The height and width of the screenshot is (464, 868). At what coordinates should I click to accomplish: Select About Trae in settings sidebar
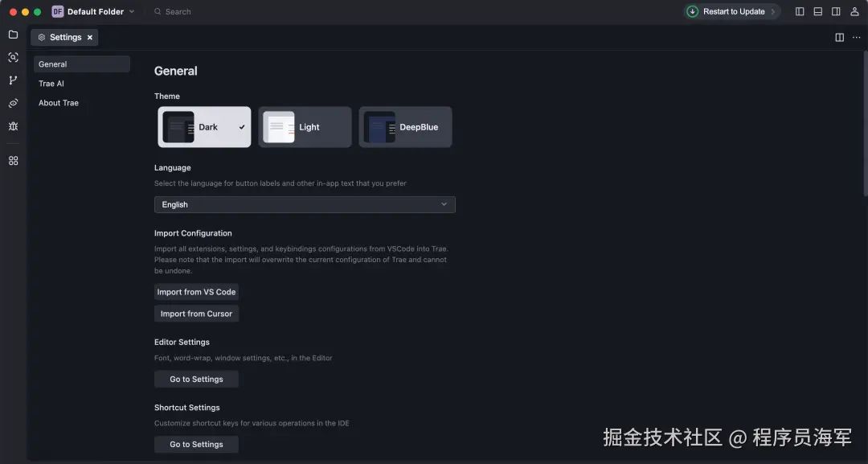[x=82, y=103]
